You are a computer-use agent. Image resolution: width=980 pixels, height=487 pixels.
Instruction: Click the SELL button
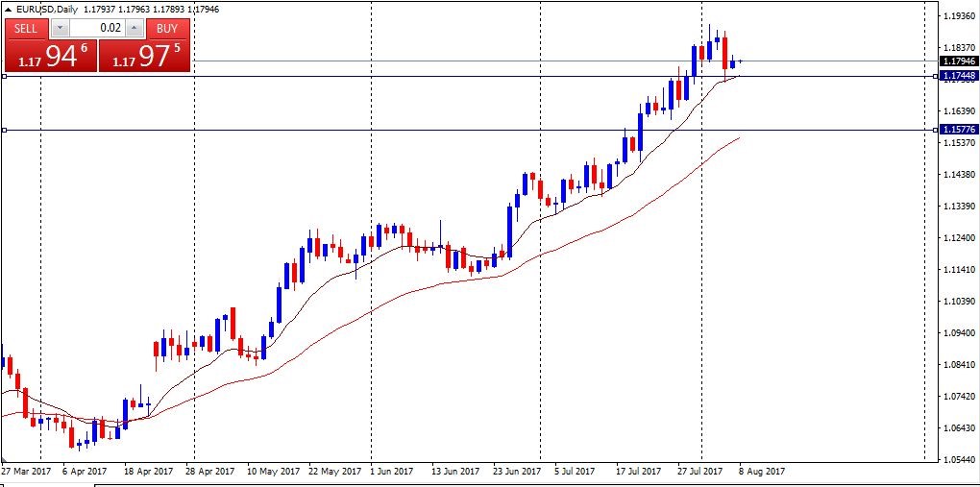pos(26,29)
